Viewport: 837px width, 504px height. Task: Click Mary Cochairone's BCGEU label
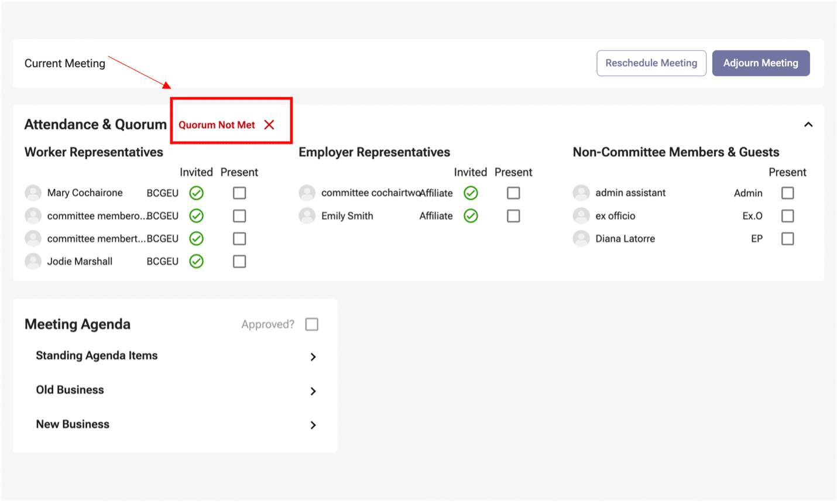pos(163,193)
